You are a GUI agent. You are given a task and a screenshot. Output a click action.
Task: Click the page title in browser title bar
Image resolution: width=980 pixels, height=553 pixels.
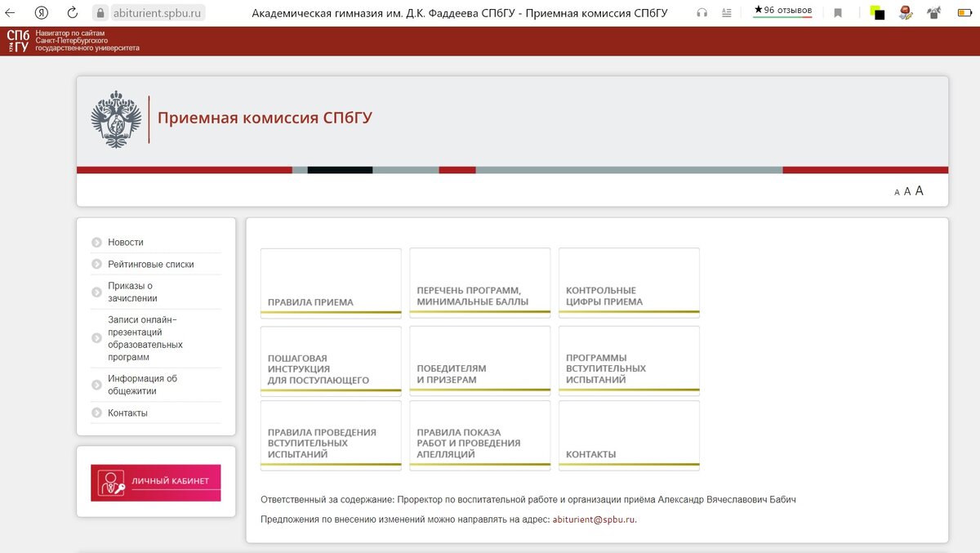point(460,12)
